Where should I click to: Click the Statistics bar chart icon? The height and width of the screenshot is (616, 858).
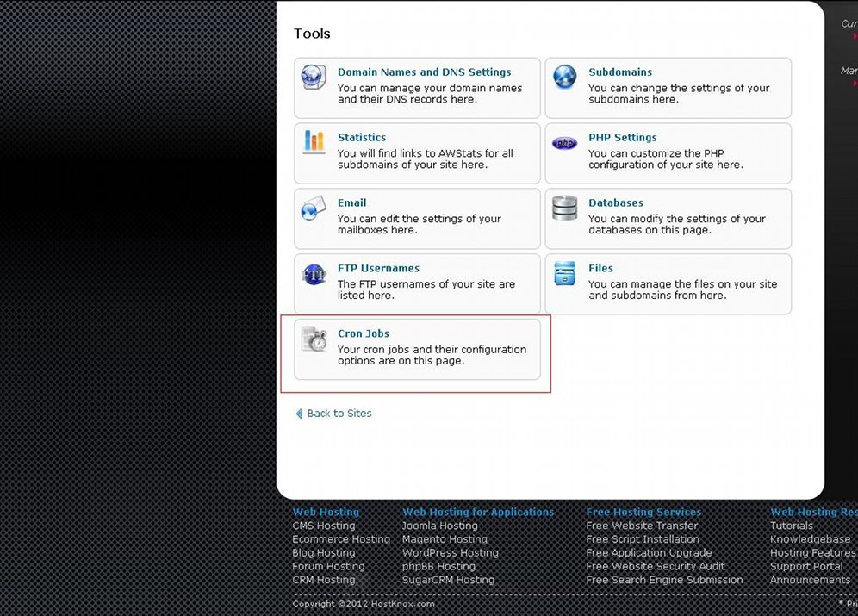tap(314, 142)
